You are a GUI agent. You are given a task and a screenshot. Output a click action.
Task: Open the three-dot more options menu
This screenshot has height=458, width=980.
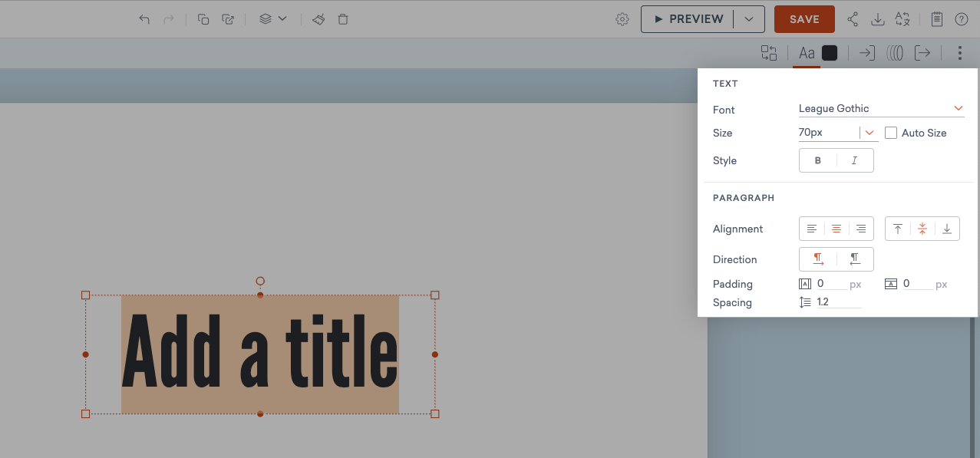point(959,52)
